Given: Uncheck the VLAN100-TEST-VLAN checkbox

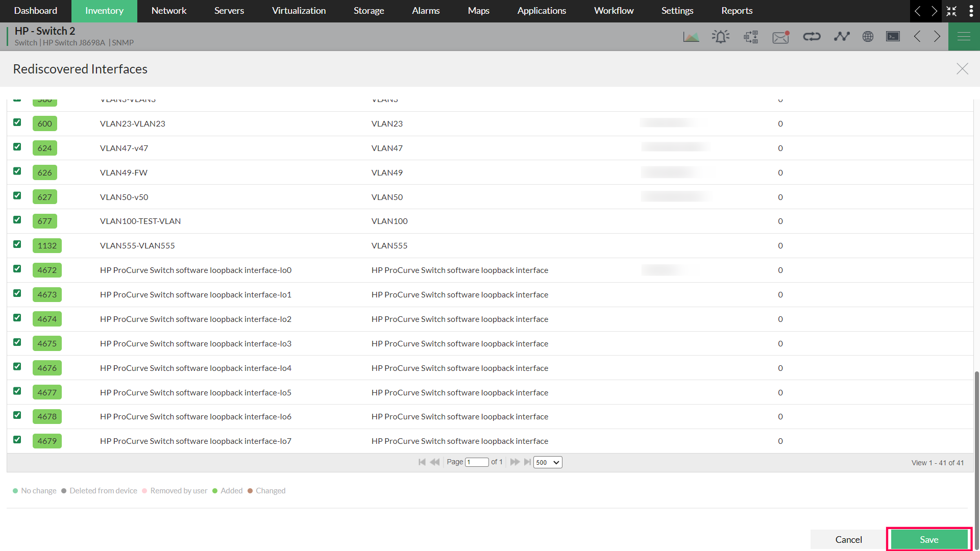Looking at the screenshot, I should point(17,220).
